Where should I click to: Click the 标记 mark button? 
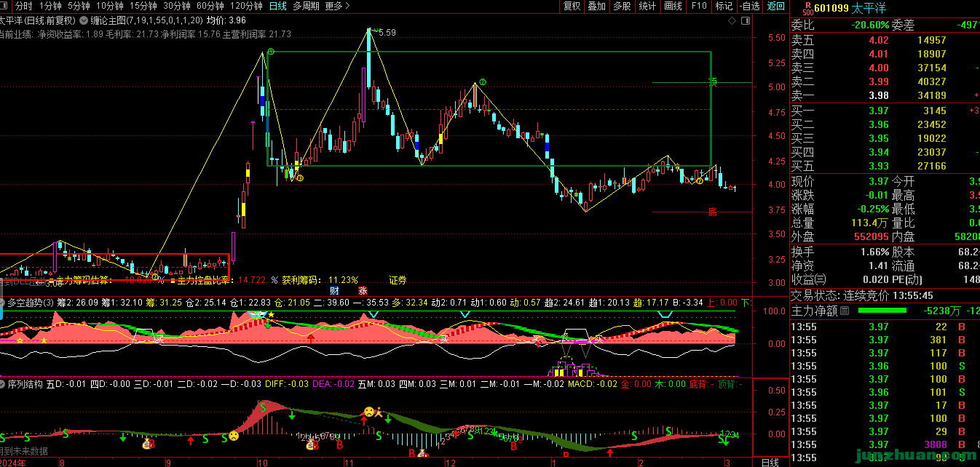(x=724, y=6)
